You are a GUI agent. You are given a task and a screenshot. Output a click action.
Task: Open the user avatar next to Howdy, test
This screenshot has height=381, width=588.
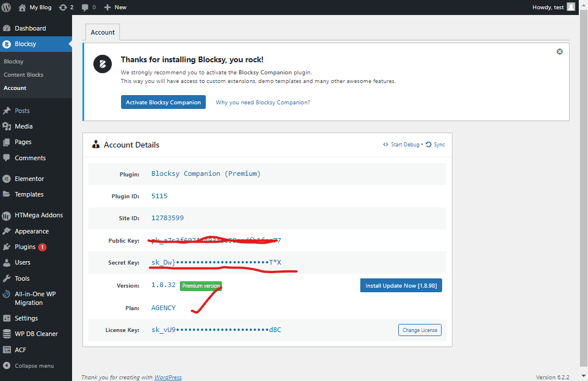tap(571, 7)
